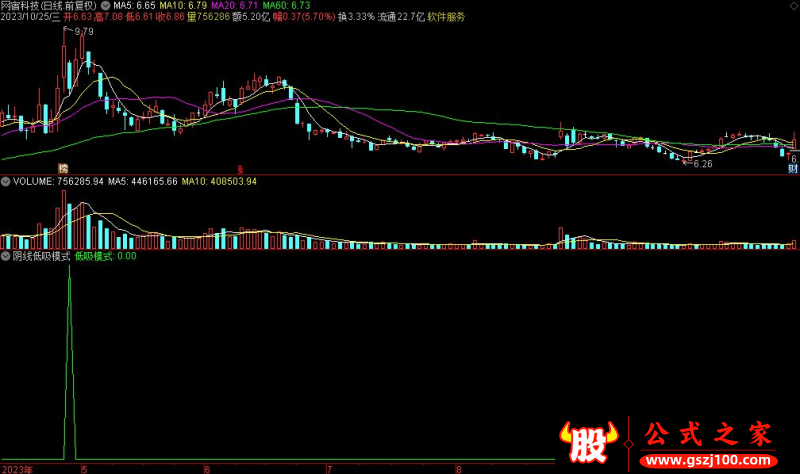Image resolution: width=800 pixels, height=474 pixels.
Task: Click the closing price 收6.86
Action: point(170,17)
